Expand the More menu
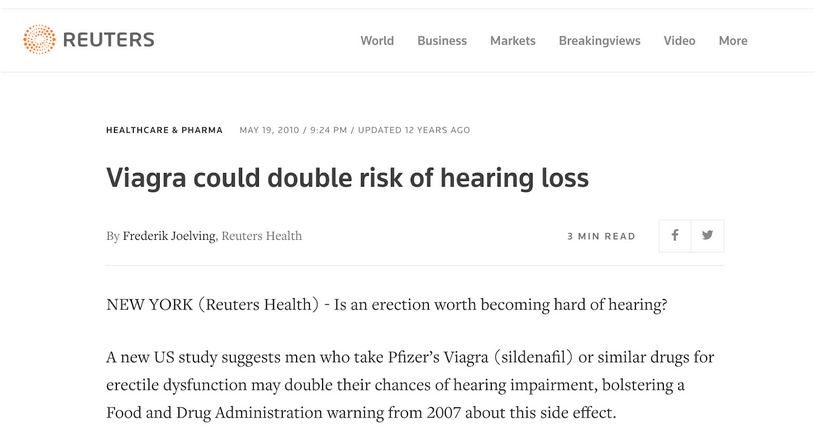The height and width of the screenshot is (448, 814). pyautogui.click(x=733, y=41)
